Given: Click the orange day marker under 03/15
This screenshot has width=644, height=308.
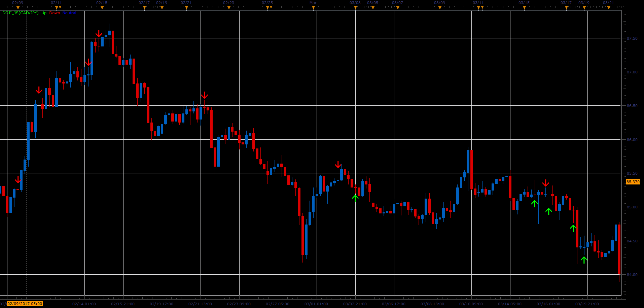Looking at the screenshot, I should click(524, 7).
